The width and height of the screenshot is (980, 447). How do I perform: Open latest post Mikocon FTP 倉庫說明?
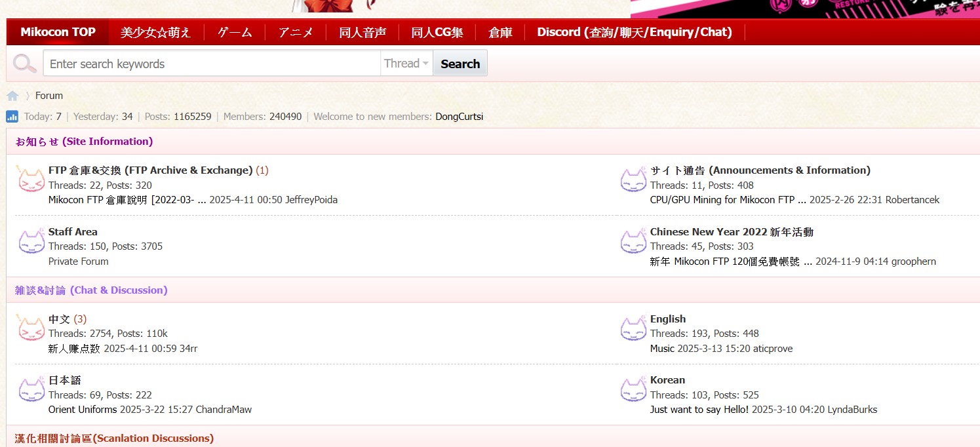click(127, 200)
